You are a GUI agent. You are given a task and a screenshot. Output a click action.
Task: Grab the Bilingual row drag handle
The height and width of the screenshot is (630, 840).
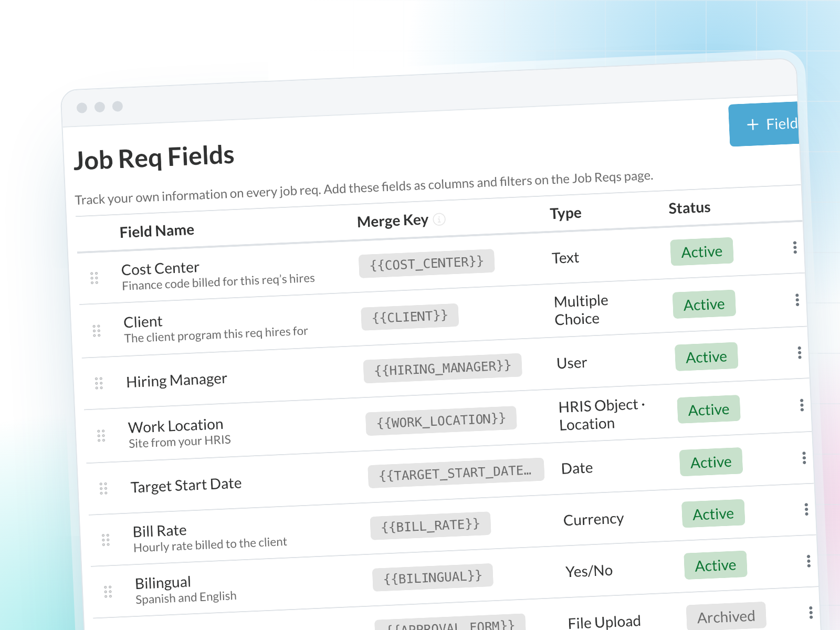(x=108, y=592)
